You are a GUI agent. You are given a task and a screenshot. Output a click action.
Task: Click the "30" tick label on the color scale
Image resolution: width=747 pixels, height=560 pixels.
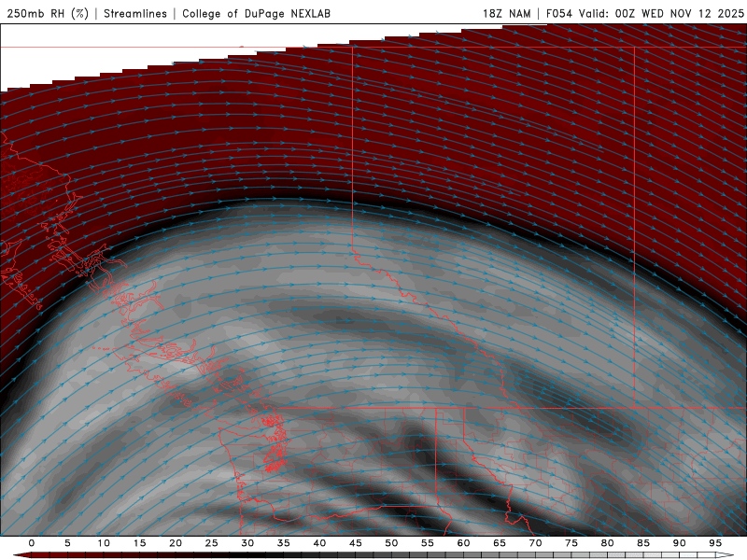point(247,543)
